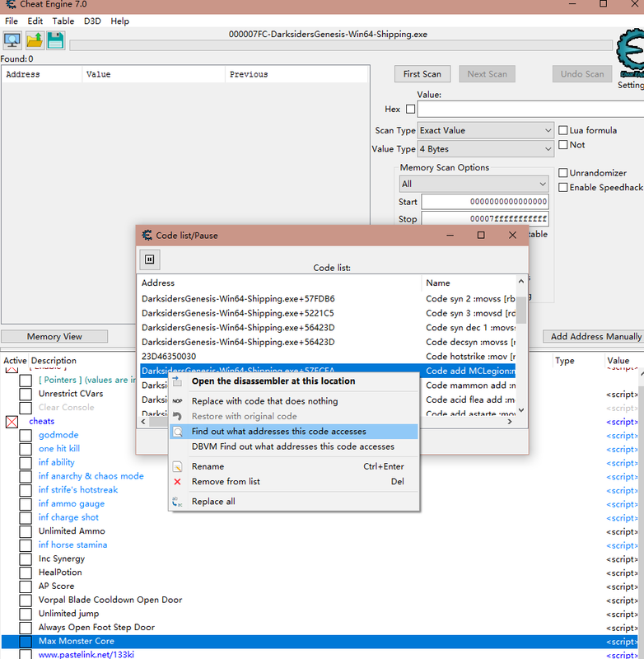Select the Unrestrict CVars entry
This screenshot has width=644, height=659.
[x=71, y=394]
